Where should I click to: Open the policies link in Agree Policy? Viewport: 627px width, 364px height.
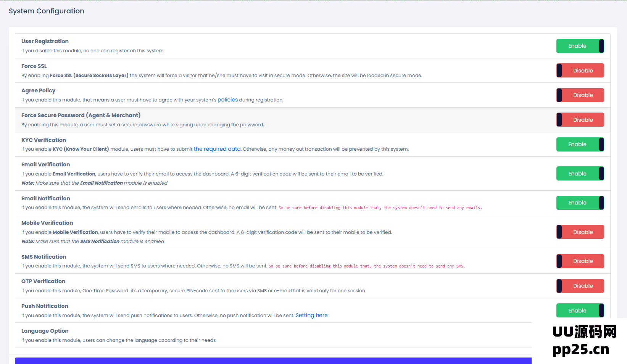point(227,100)
